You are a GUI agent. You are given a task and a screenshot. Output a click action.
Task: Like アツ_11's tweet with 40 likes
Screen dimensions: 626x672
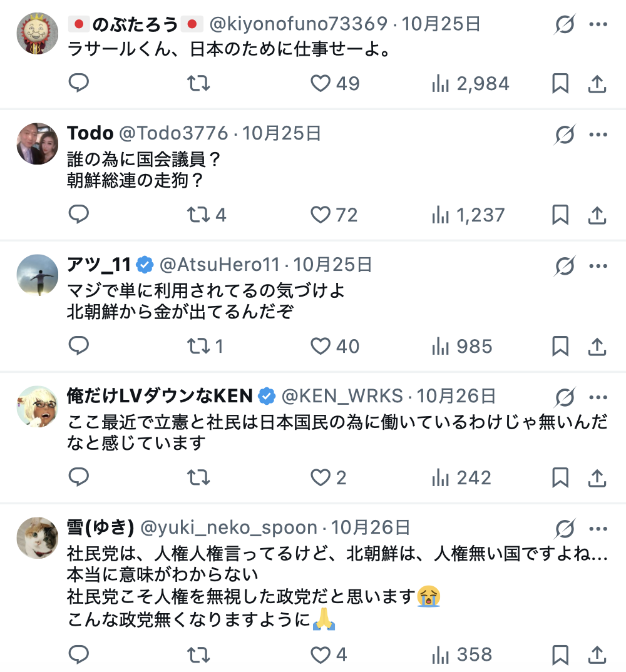[321, 346]
